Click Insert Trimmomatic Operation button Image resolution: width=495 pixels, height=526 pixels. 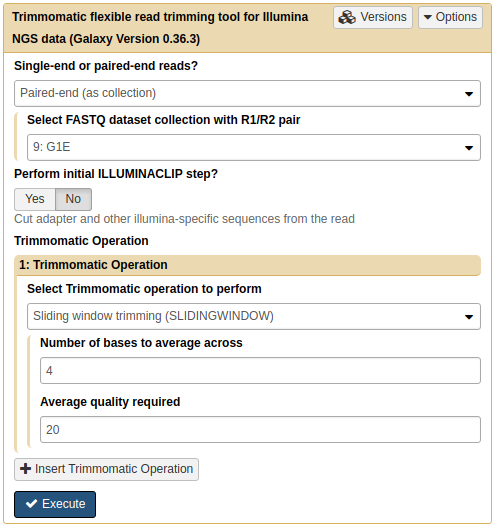106,469
